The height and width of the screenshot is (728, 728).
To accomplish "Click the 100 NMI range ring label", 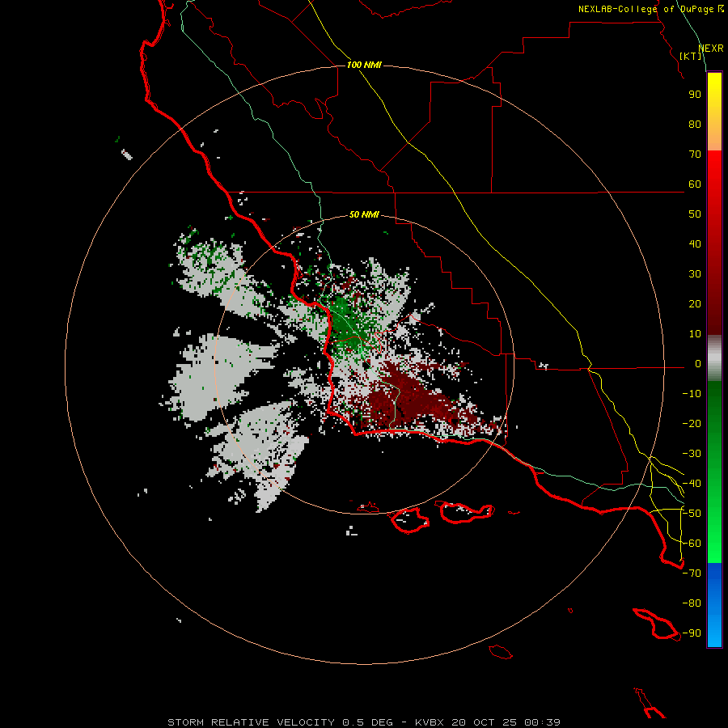I will point(363,65).
